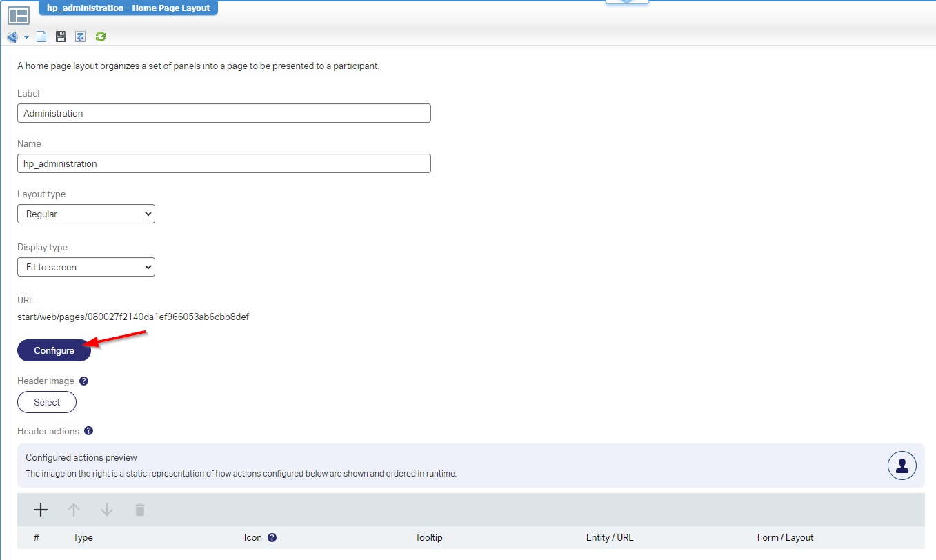Click the Name field containing hp_administration

click(224, 163)
